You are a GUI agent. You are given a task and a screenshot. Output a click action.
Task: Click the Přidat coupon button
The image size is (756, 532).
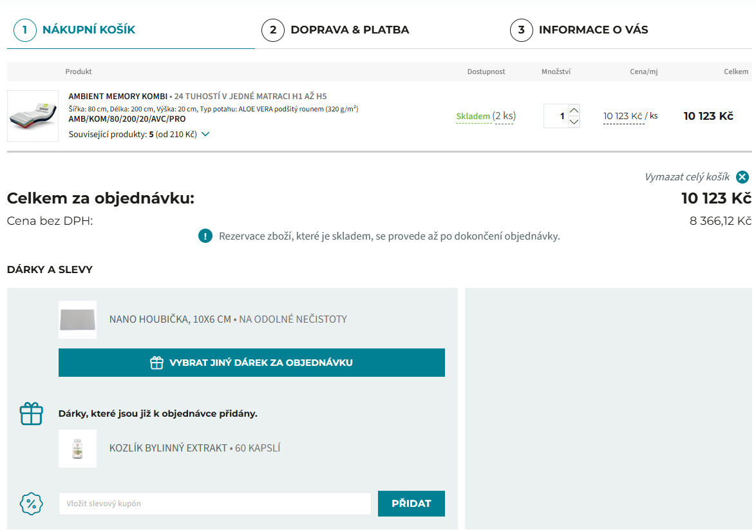click(x=411, y=504)
